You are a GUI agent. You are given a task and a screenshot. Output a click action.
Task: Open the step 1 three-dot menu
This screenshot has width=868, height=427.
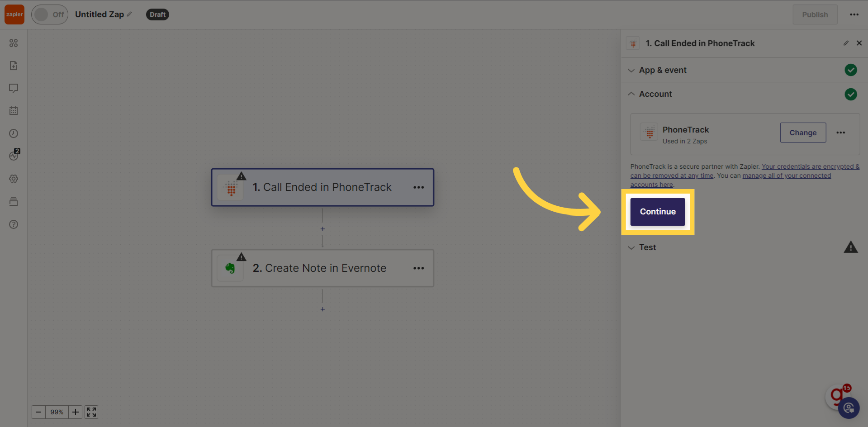tap(418, 187)
